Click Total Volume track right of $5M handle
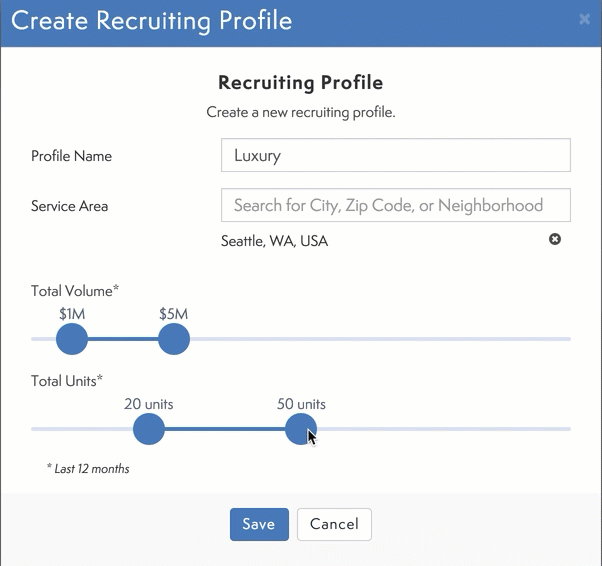Viewport: 602px width, 566px height. tap(380, 339)
